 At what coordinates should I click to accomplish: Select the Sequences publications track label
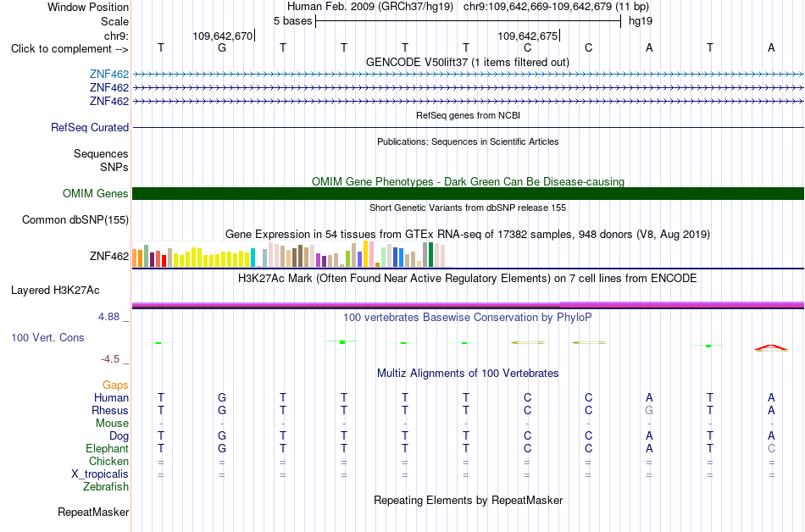pyautogui.click(x=101, y=154)
